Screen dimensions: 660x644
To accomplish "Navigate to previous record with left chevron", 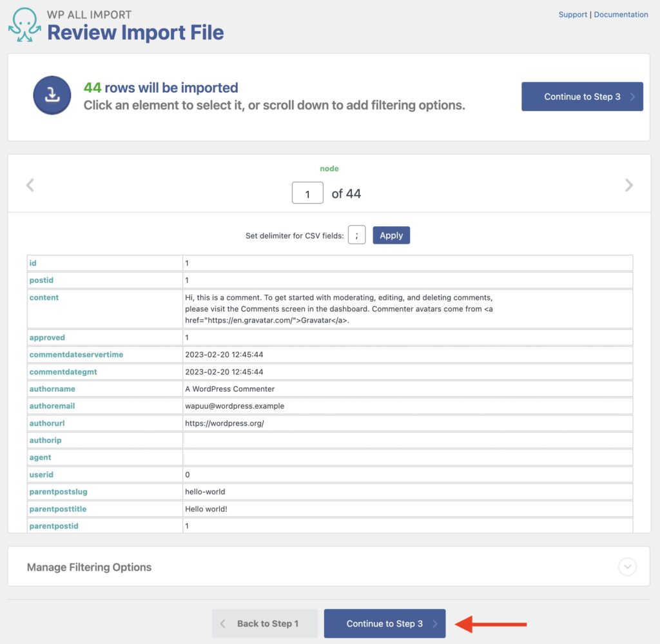I will tap(30, 185).
